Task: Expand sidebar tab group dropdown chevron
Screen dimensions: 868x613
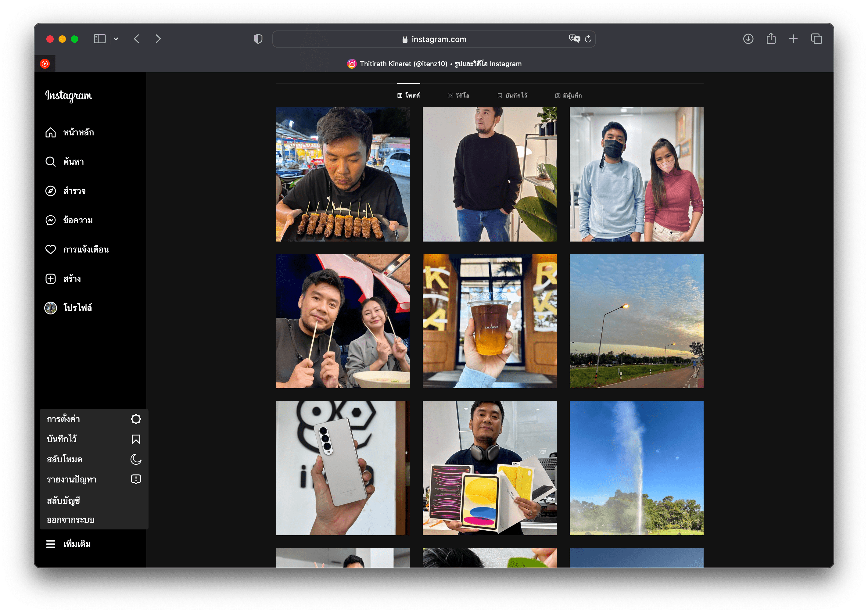Action: coord(116,39)
